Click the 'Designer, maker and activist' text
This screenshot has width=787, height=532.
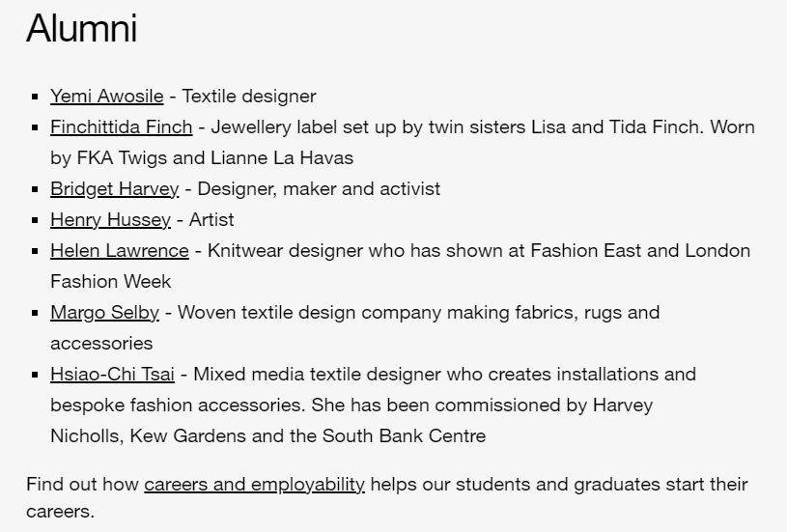click(x=319, y=188)
